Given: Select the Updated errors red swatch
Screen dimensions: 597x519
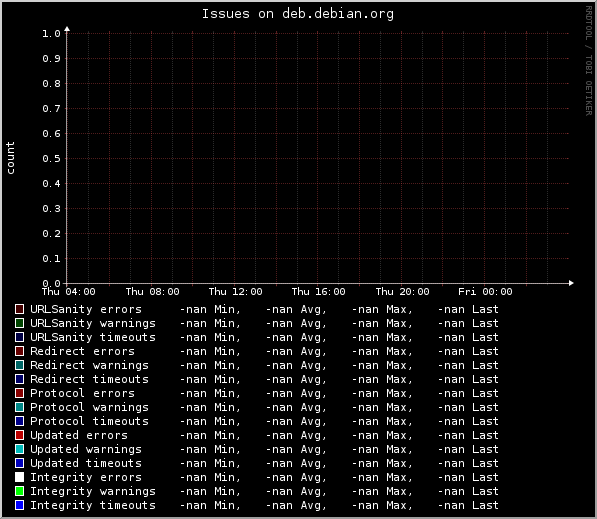Looking at the screenshot, I should (19, 435).
